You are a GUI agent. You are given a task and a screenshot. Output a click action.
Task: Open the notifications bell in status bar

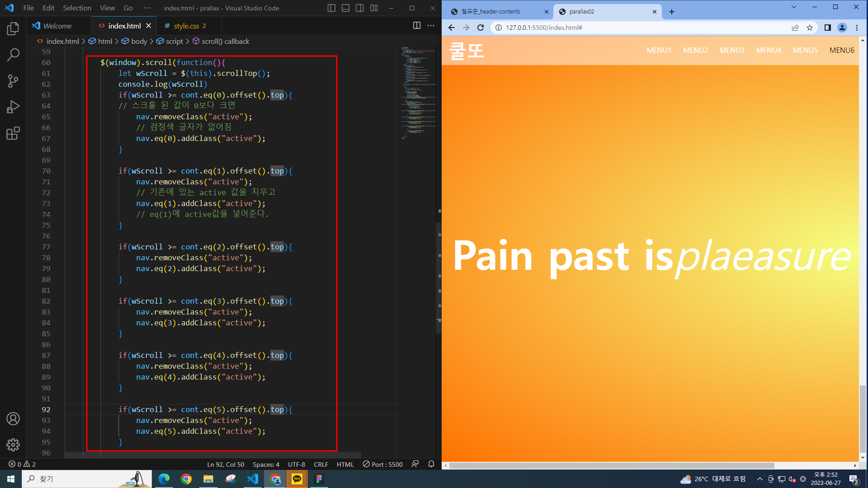[x=431, y=464]
